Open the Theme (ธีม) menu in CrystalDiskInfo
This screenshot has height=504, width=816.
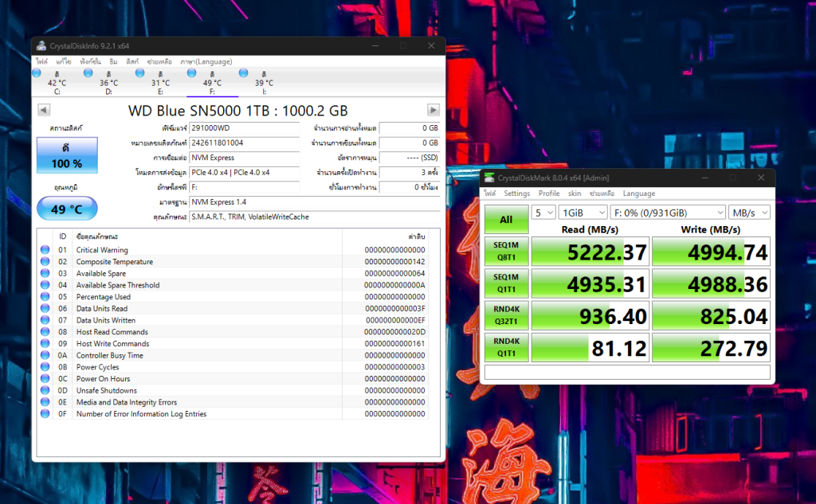click(113, 61)
